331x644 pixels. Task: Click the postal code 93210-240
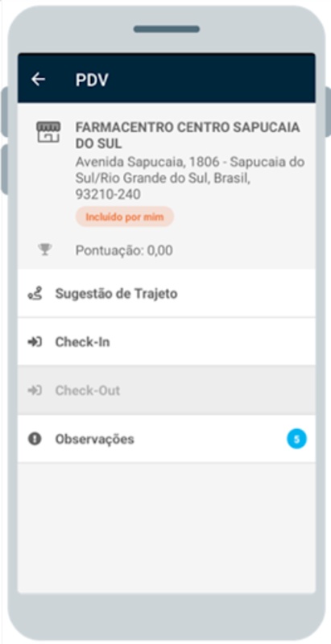108,194
